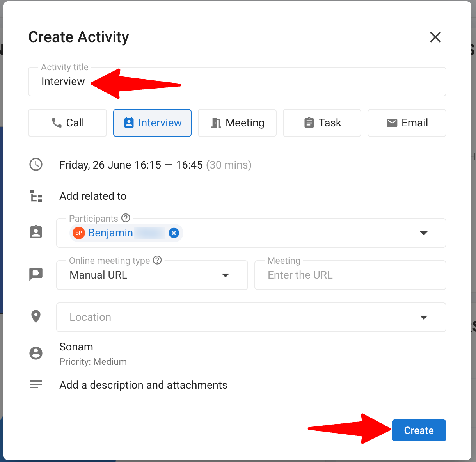Select the Call activity type
Screen dimensions: 476x462
pos(67,123)
